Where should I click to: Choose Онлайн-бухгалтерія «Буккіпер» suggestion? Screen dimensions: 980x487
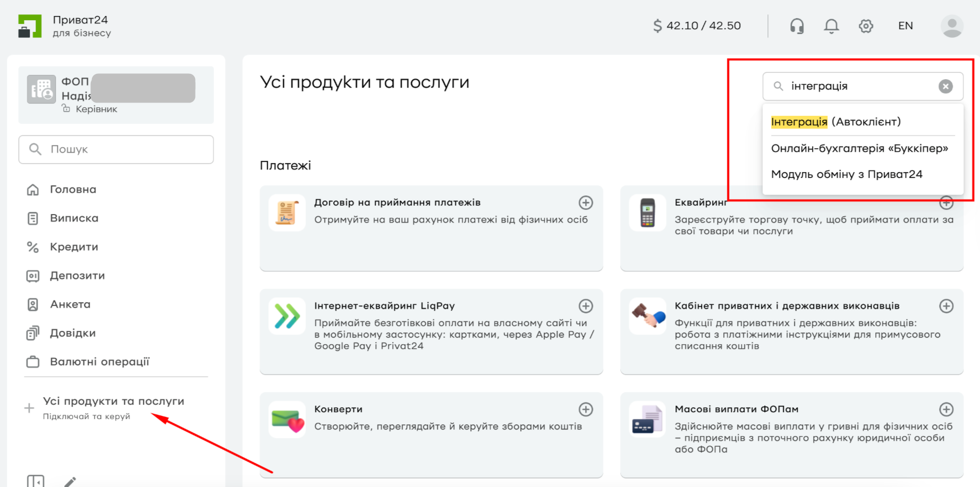(x=859, y=149)
